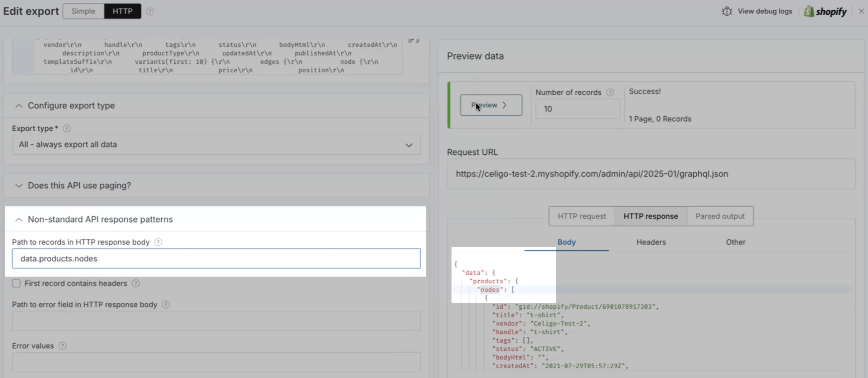The image size is (868, 378).
Task: Click the Shopify logo
Action: coord(826,11)
